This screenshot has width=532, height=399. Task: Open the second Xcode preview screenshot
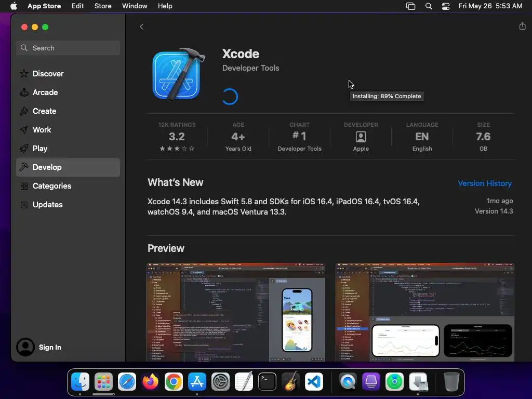click(x=425, y=312)
